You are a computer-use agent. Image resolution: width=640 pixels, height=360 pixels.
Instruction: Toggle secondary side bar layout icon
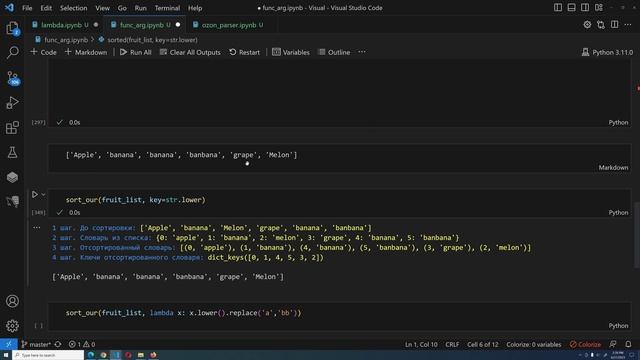(x=585, y=8)
